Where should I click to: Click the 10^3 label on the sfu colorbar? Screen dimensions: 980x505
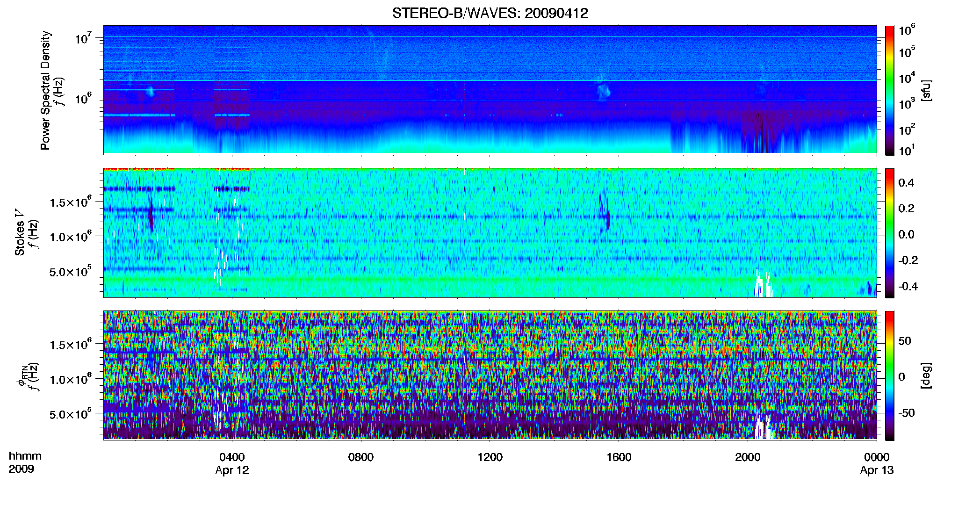click(907, 103)
